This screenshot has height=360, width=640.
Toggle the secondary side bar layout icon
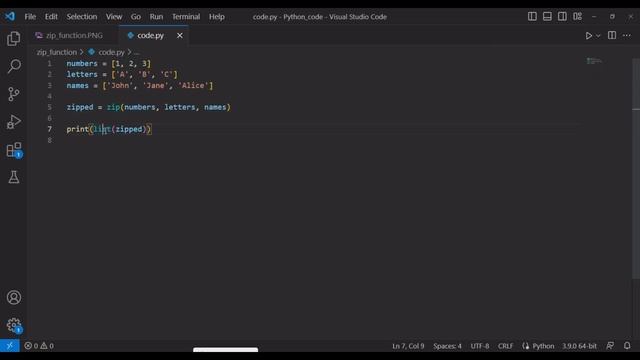562,16
